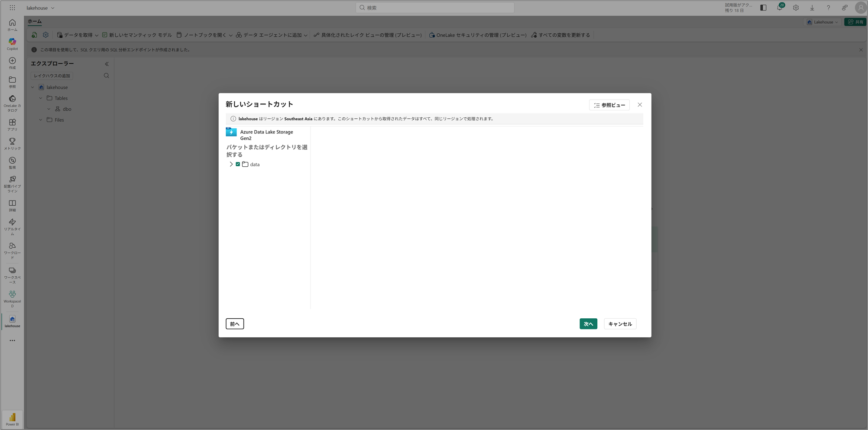Image resolution: width=868 pixels, height=430 pixels.
Task: Open the Lakehouse mode dropdown
Action: coord(823,22)
